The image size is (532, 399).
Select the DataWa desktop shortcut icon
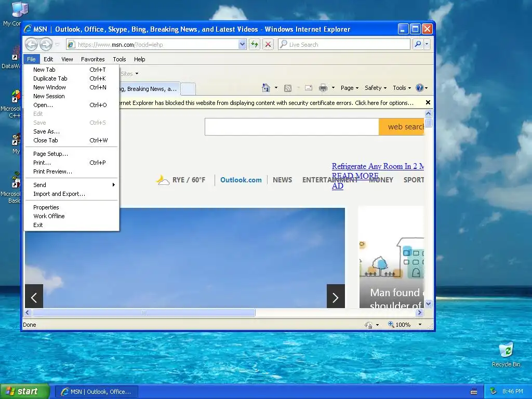pyautogui.click(x=16, y=54)
